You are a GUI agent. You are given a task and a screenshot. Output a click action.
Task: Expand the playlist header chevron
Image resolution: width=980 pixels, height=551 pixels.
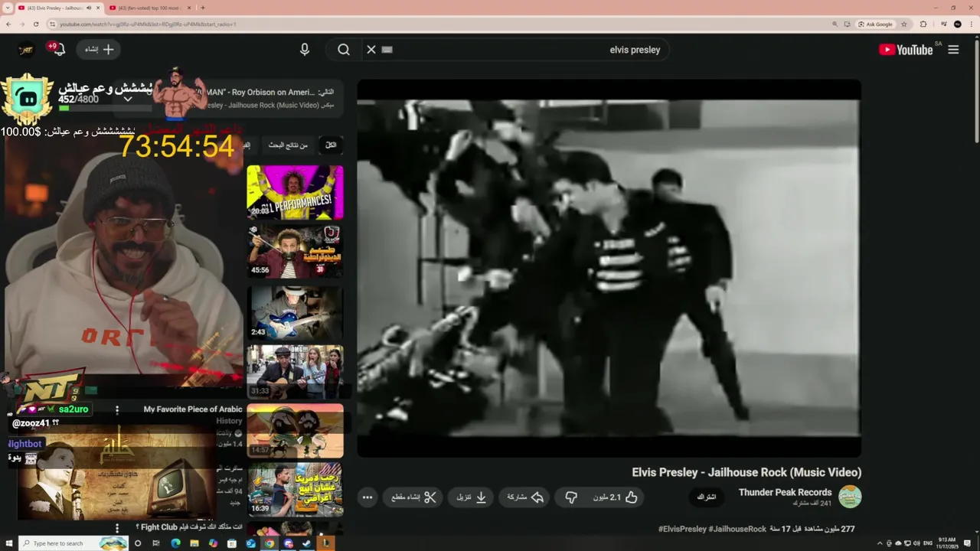(x=128, y=99)
